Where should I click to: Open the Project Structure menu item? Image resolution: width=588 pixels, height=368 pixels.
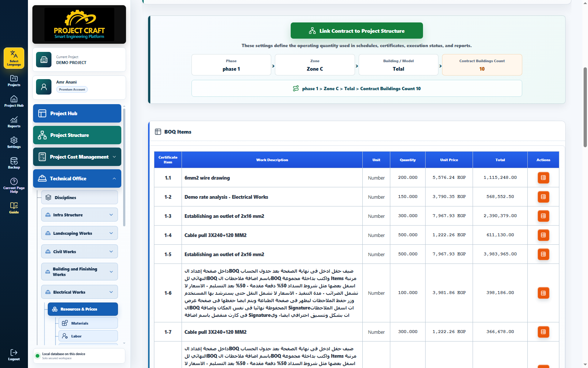coord(77,135)
